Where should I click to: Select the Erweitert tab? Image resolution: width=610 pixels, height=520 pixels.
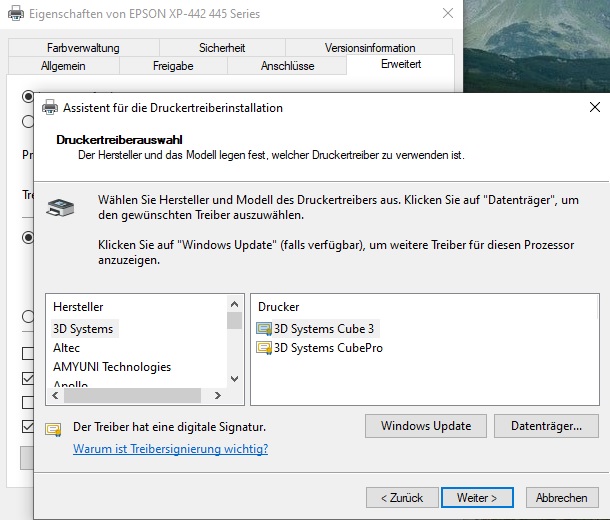pos(401,64)
